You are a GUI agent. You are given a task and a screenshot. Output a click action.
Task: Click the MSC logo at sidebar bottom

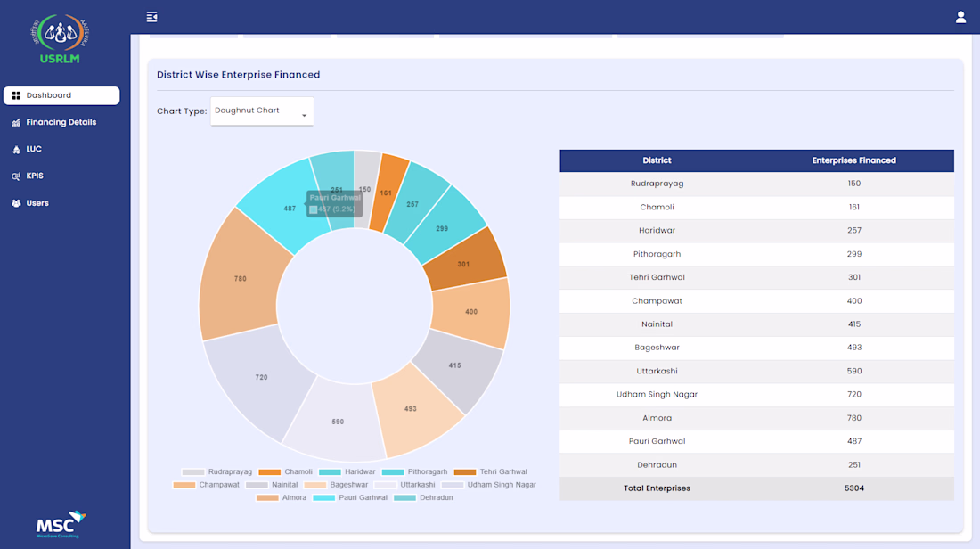coord(61,524)
